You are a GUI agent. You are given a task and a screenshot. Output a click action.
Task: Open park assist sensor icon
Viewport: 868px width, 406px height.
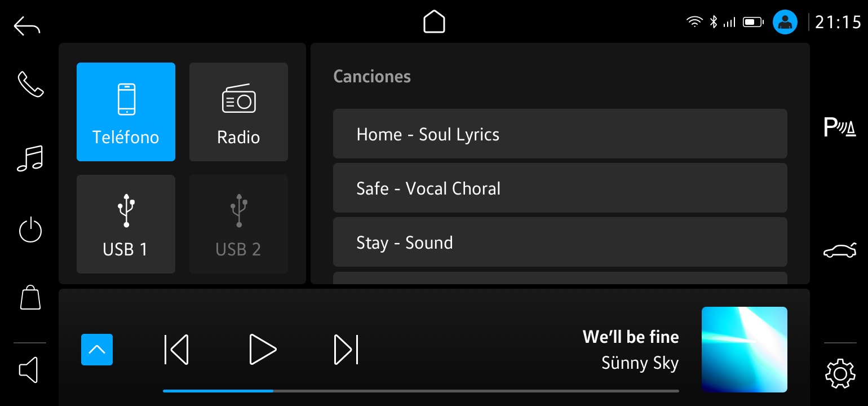[839, 128]
